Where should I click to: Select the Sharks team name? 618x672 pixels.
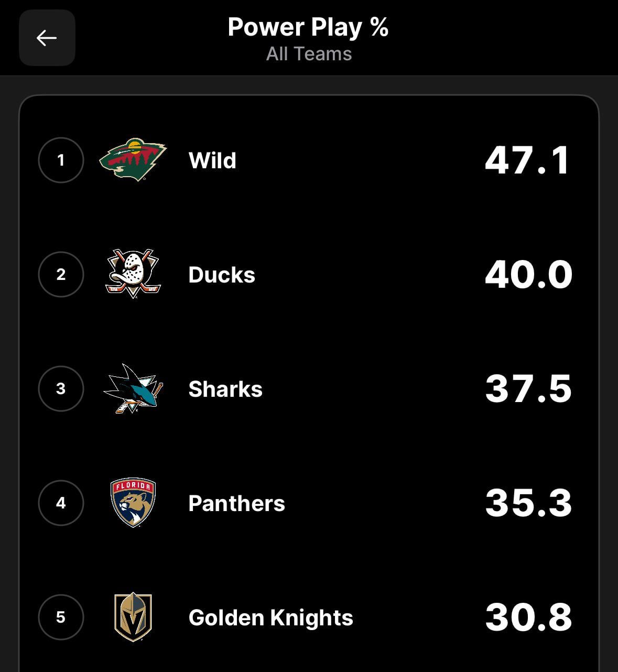point(225,389)
